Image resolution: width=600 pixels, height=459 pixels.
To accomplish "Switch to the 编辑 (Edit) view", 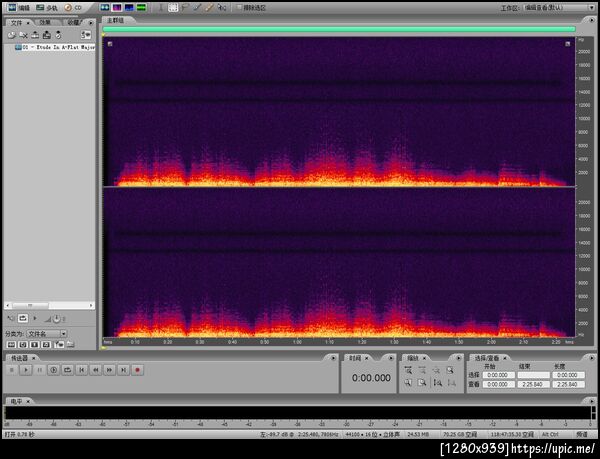I will pos(19,7).
